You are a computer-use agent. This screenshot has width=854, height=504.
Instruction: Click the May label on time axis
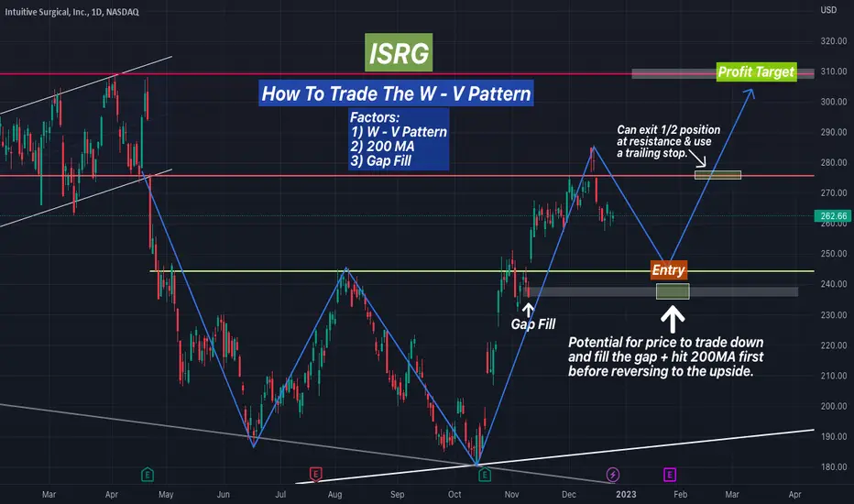(x=166, y=495)
